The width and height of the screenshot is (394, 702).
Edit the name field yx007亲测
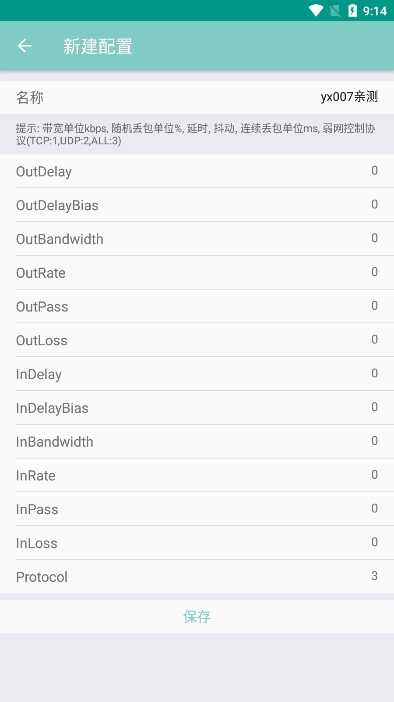(x=349, y=97)
